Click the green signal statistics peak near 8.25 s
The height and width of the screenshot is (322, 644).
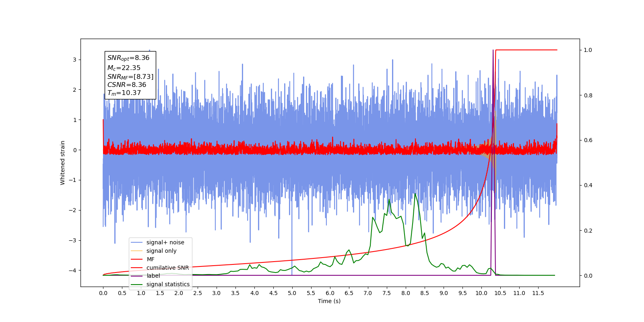tap(415, 194)
